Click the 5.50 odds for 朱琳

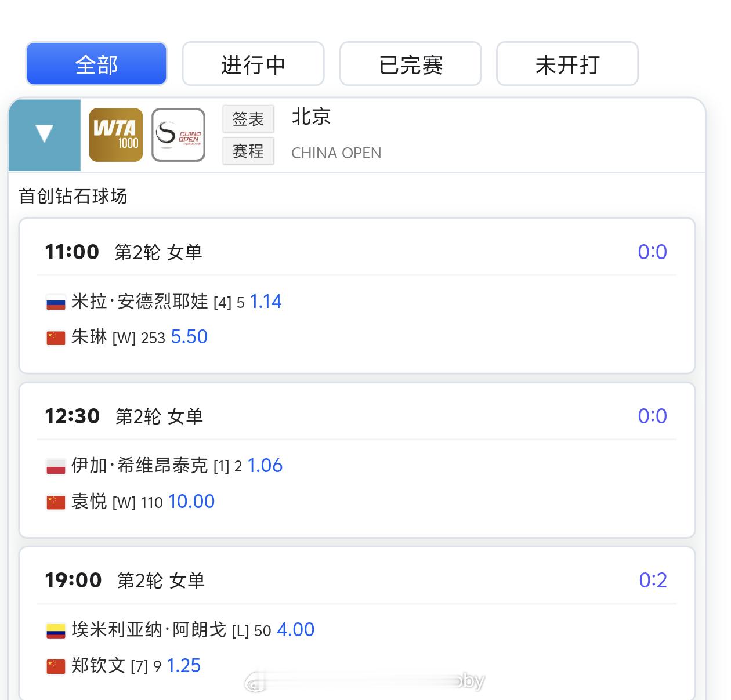pos(189,337)
